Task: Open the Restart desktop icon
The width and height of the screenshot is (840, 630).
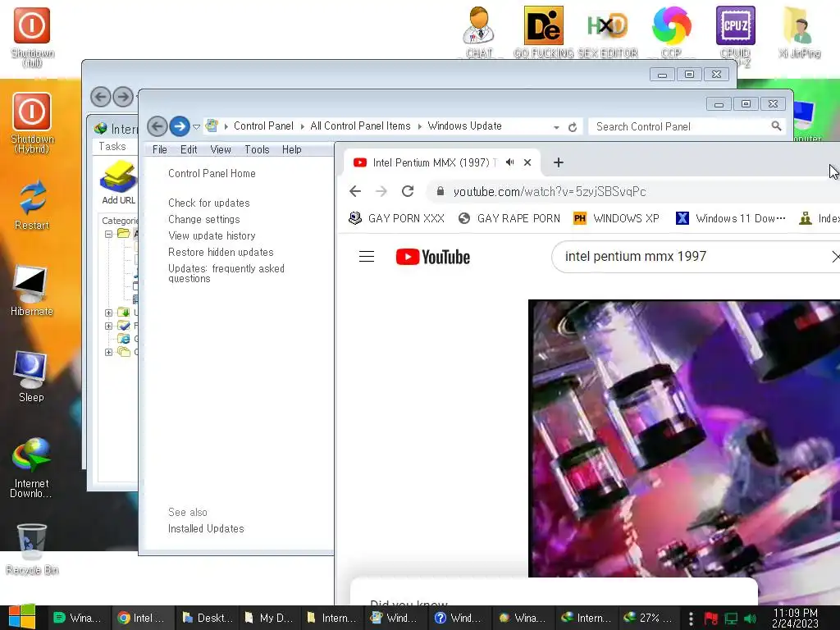Action: [x=32, y=204]
